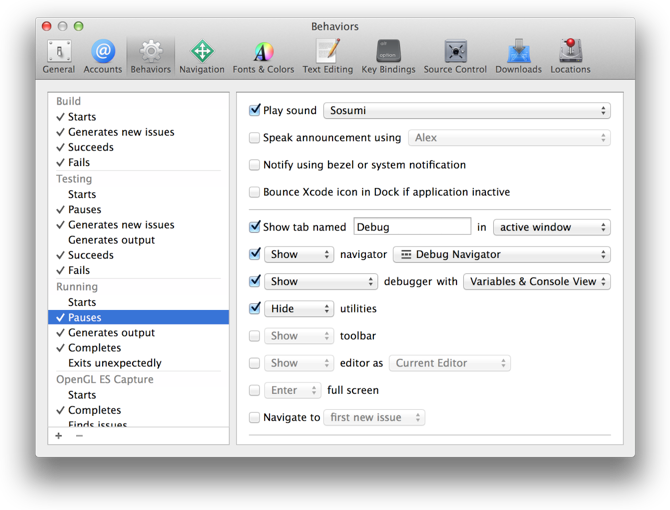Viewport: 670px width, 510px height.
Task: Open the Current Editor dropdown
Action: pyautogui.click(x=450, y=363)
